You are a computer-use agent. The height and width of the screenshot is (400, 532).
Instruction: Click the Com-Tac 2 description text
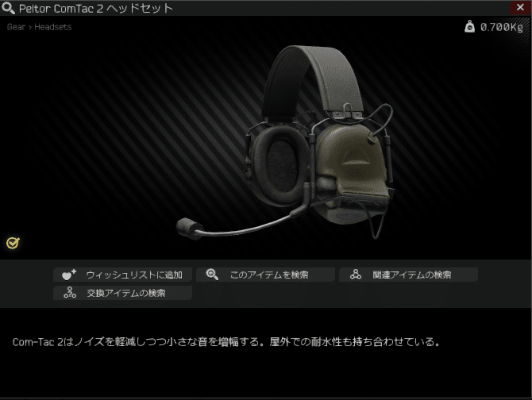coord(226,342)
